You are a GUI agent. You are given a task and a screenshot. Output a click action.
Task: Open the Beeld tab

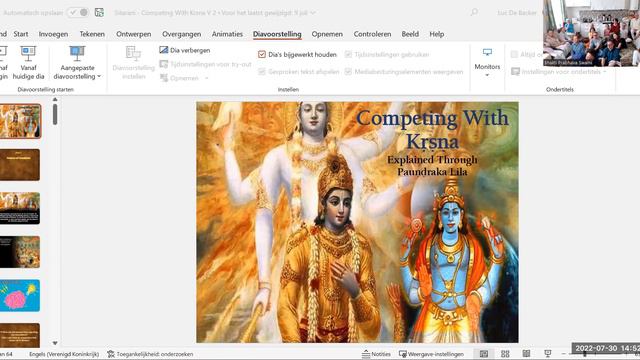(x=410, y=34)
